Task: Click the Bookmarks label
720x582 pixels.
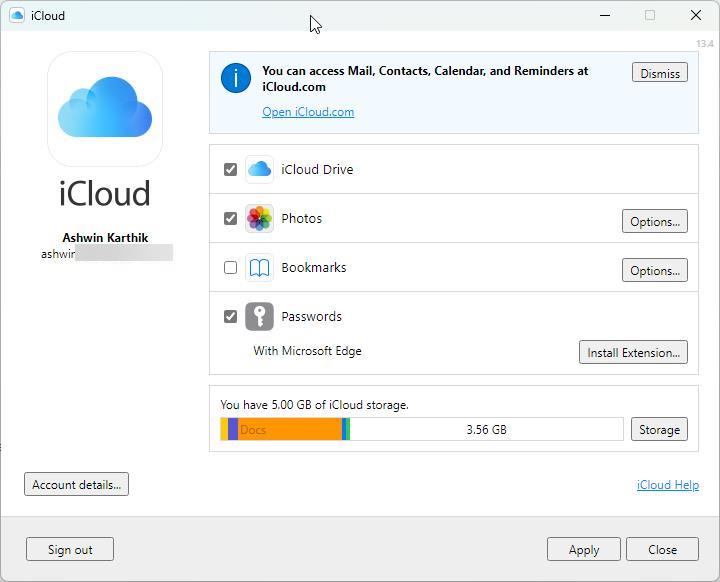Action: coord(314,267)
